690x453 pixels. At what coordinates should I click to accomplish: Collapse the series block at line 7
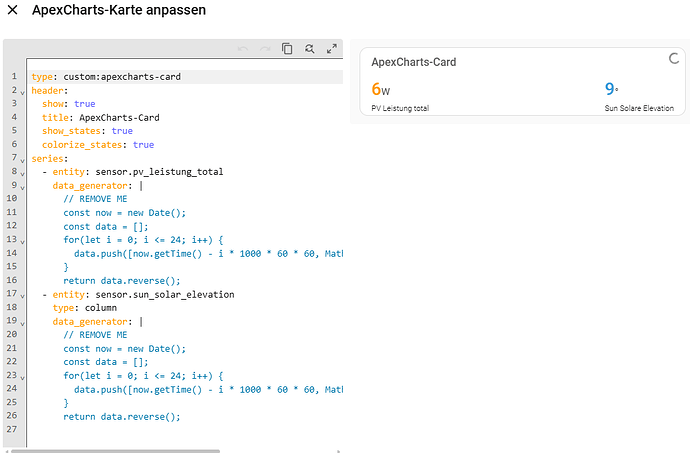click(x=22, y=160)
